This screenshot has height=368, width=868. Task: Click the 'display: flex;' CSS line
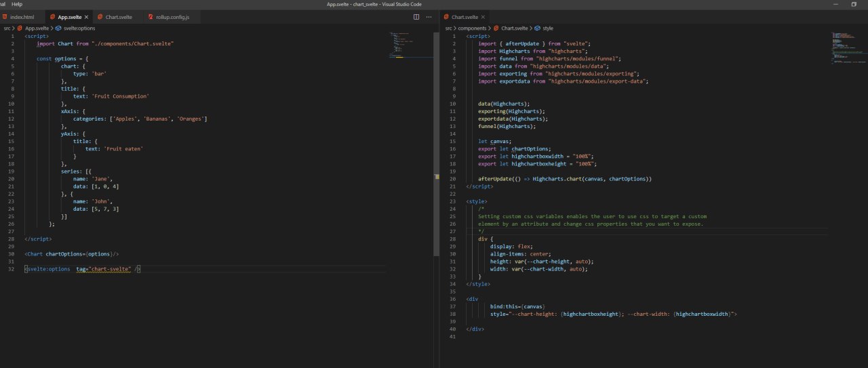[512, 246]
